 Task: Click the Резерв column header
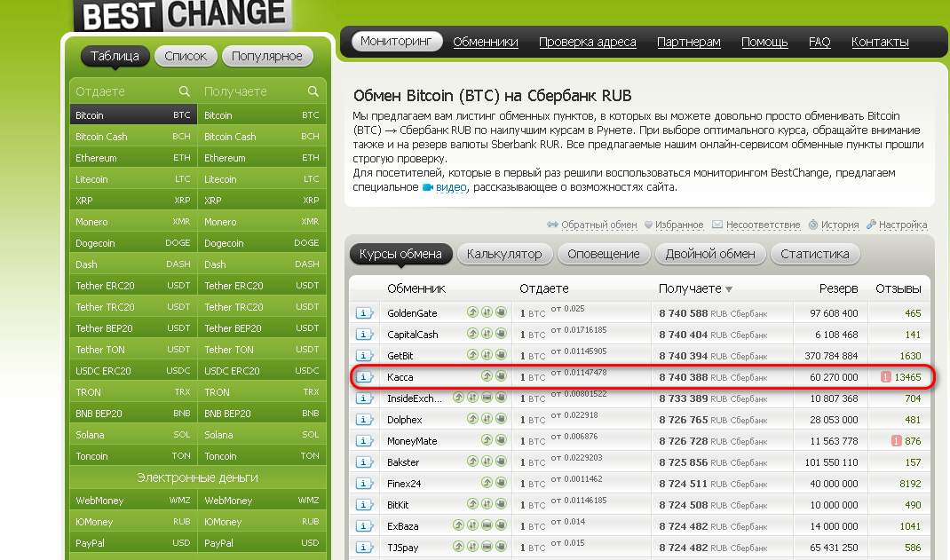coord(838,288)
